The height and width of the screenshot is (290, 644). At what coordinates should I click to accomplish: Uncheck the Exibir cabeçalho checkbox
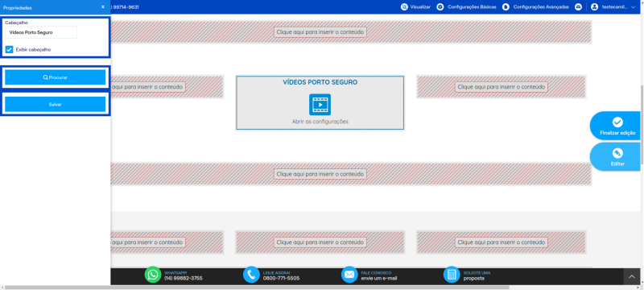click(x=10, y=50)
